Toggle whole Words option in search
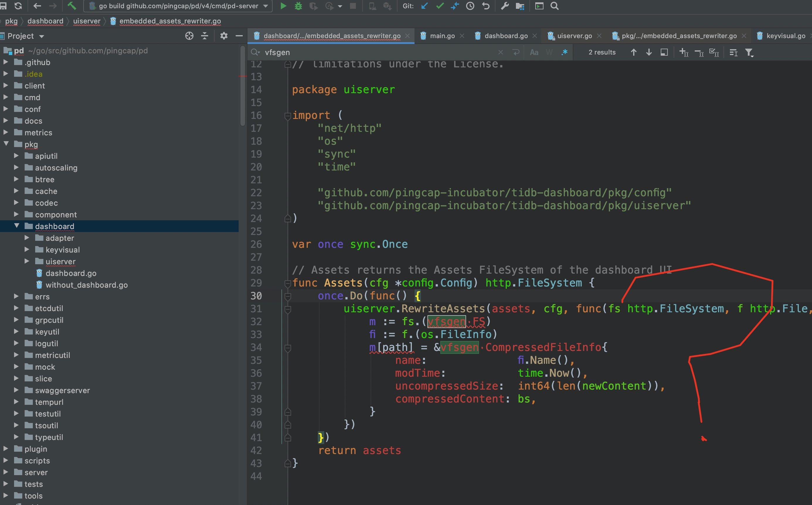 point(549,52)
